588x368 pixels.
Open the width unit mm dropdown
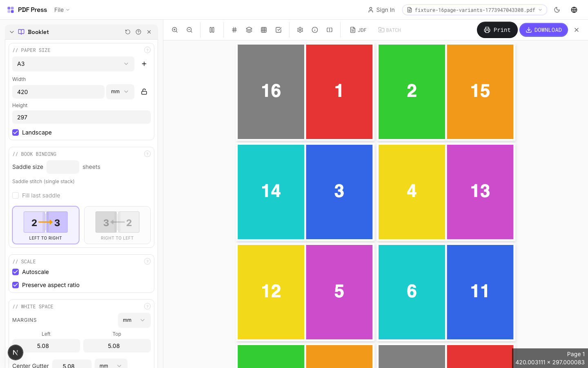[120, 92]
